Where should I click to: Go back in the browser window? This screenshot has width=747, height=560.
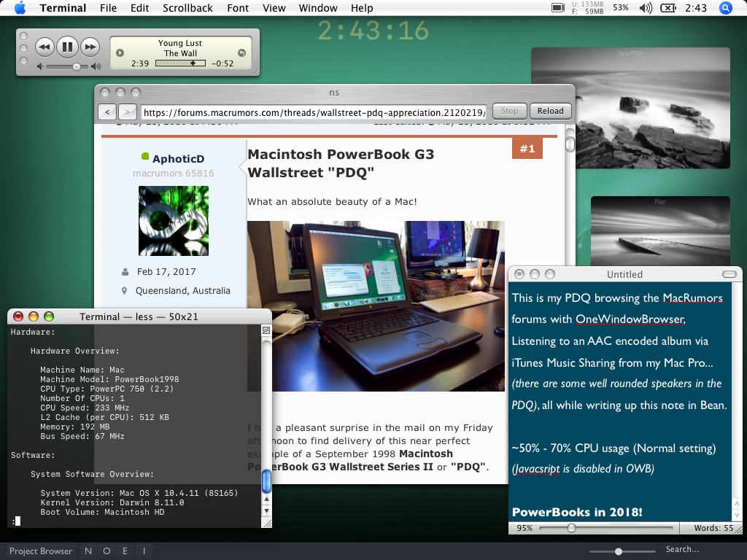(108, 112)
